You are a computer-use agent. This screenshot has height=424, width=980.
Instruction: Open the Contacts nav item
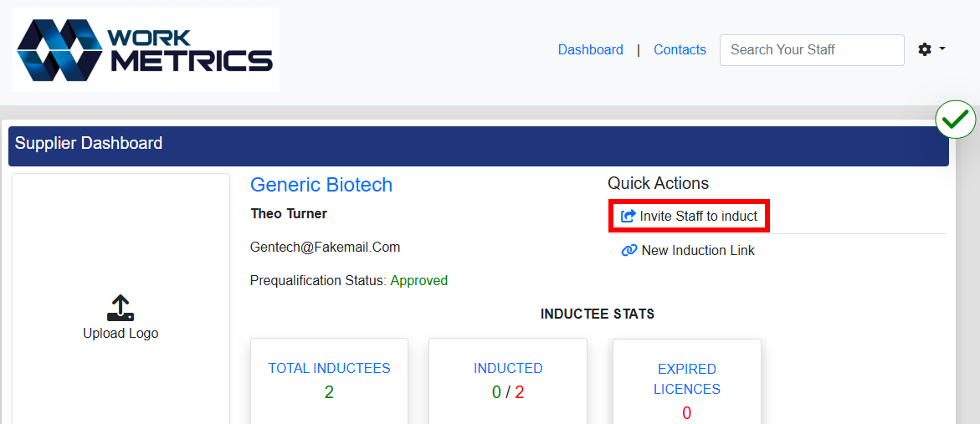click(680, 49)
